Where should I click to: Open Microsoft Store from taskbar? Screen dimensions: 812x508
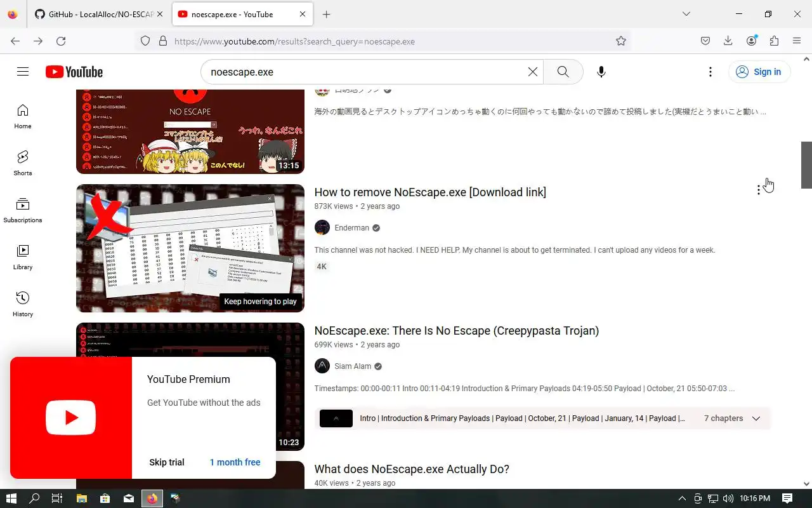coord(105,498)
